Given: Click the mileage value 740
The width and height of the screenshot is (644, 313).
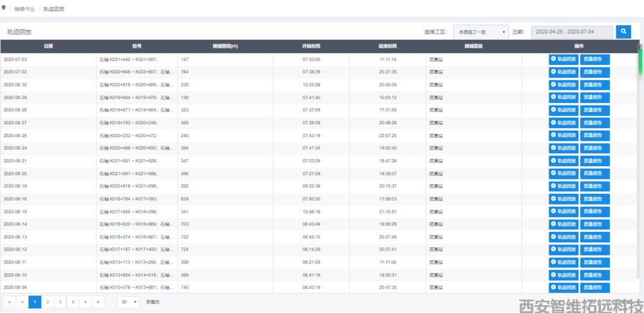Looking at the screenshot, I should coord(184,287).
